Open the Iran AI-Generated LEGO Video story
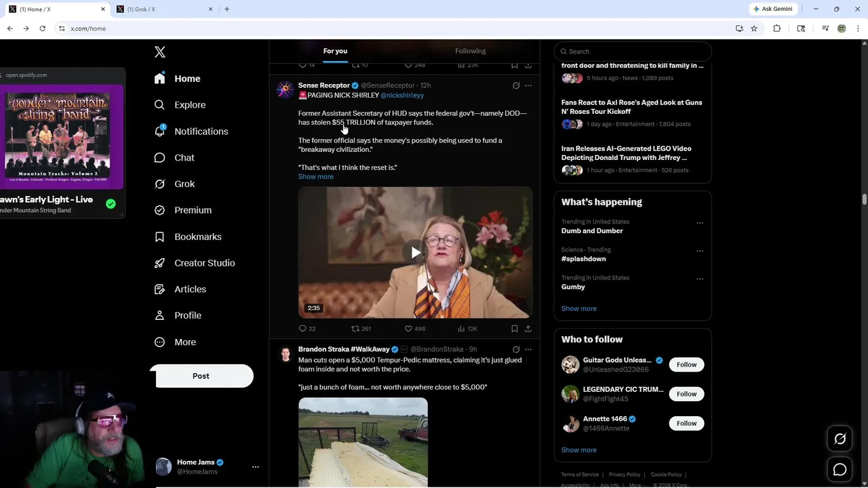Viewport: 868px width, 488px height. tap(632, 159)
